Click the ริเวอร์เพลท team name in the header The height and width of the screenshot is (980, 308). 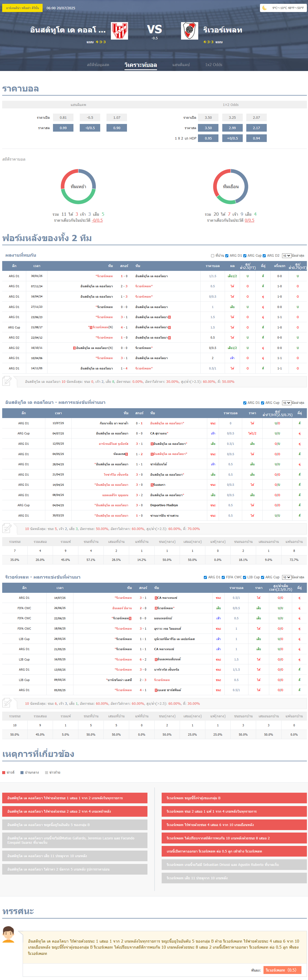tap(223, 30)
